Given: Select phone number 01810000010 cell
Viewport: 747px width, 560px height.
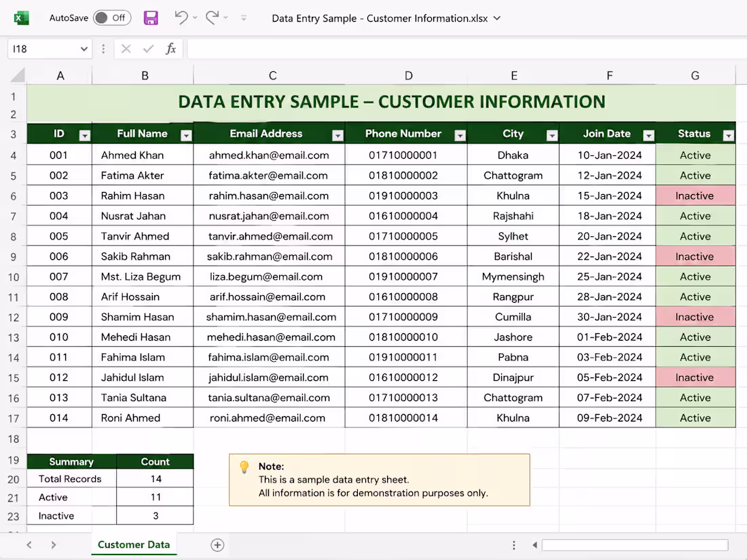Looking at the screenshot, I should click(406, 337).
